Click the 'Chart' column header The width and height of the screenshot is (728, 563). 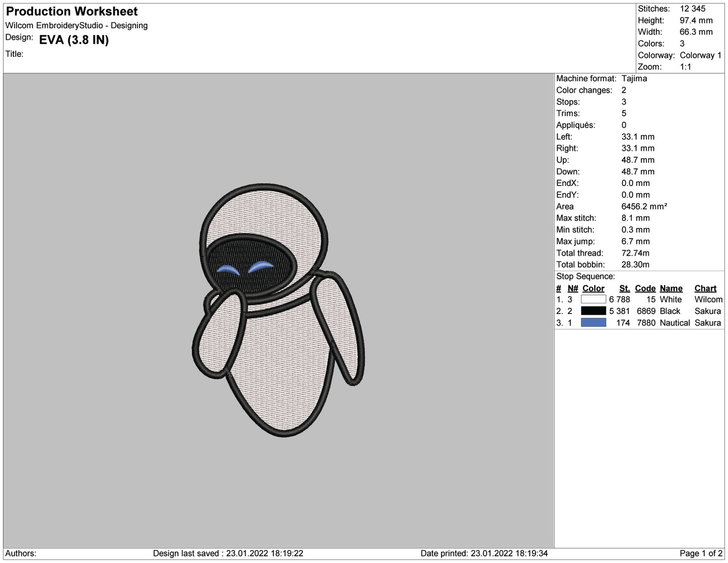click(x=705, y=288)
